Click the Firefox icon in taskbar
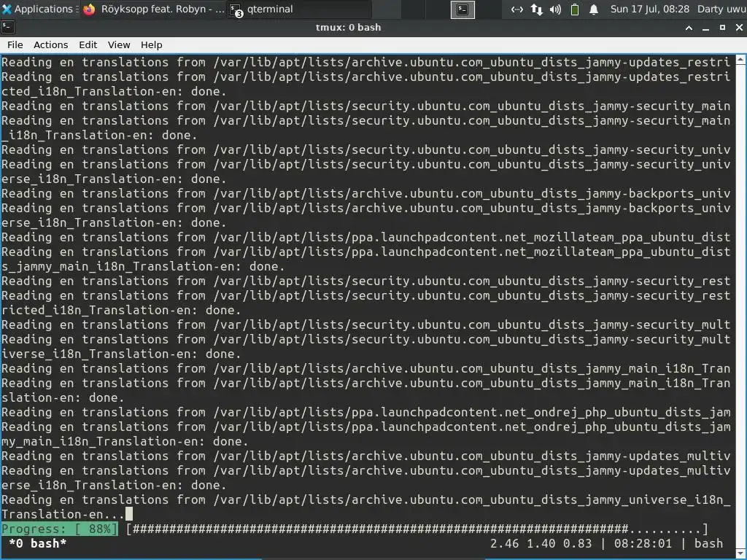 pyautogui.click(x=89, y=9)
